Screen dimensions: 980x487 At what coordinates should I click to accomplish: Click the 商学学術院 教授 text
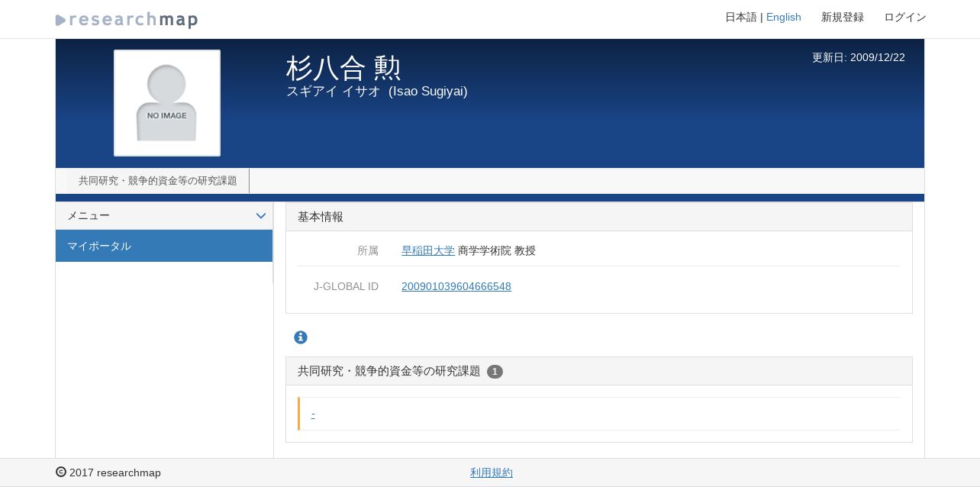[x=497, y=250]
